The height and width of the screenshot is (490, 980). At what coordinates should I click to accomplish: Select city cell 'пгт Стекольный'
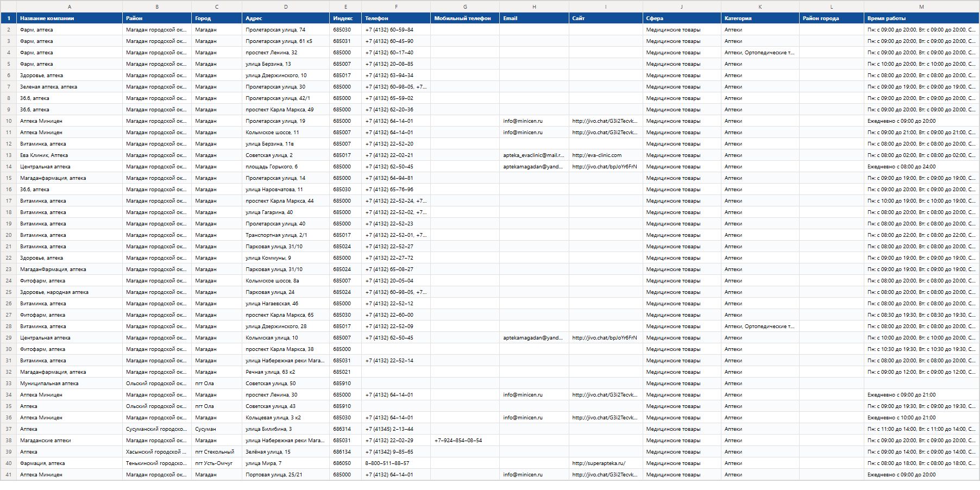[217, 452]
